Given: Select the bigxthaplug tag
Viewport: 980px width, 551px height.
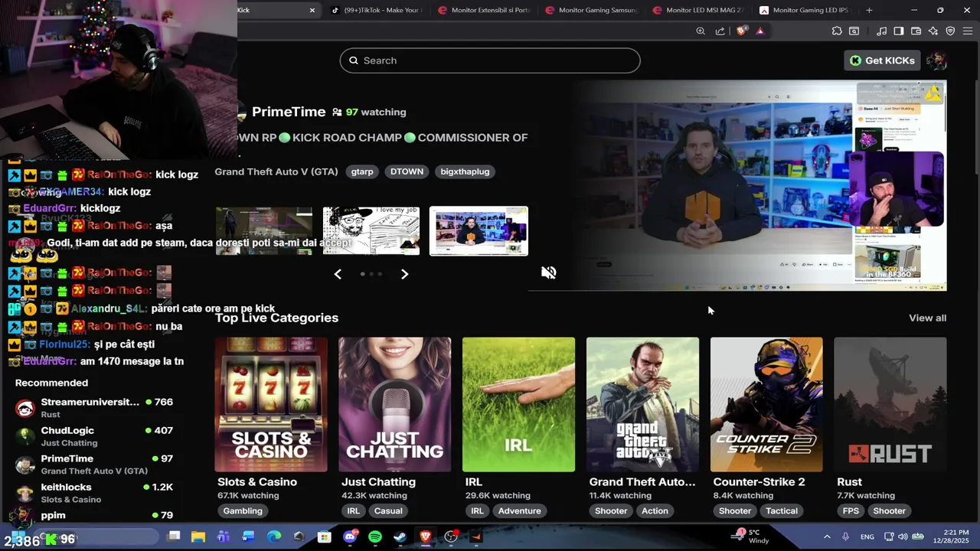Looking at the screenshot, I should pyautogui.click(x=465, y=171).
